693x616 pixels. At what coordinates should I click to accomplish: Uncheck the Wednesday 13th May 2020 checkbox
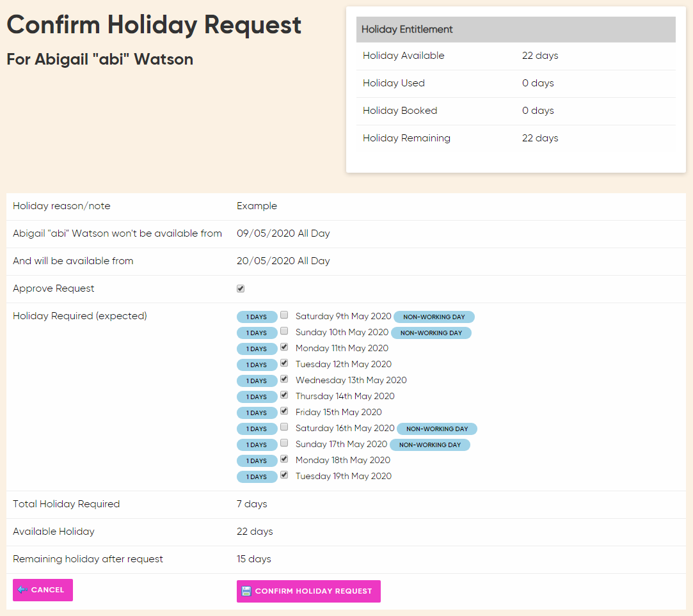pos(284,379)
